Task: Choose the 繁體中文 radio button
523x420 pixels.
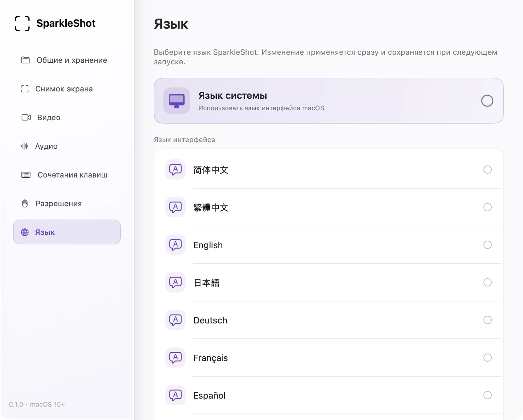Action: coord(487,207)
